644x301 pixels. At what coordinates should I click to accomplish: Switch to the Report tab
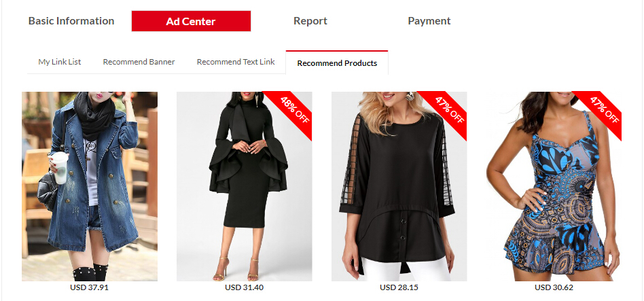pos(310,21)
